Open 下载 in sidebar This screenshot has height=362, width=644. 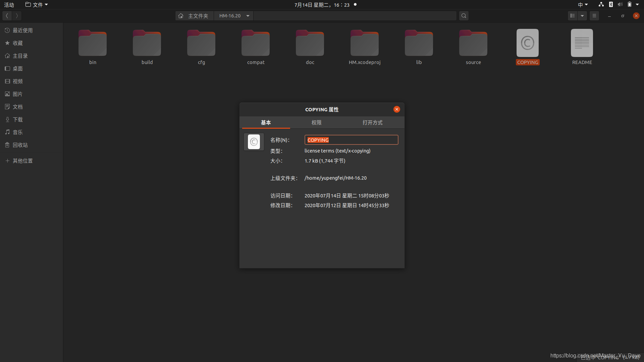(x=32, y=120)
